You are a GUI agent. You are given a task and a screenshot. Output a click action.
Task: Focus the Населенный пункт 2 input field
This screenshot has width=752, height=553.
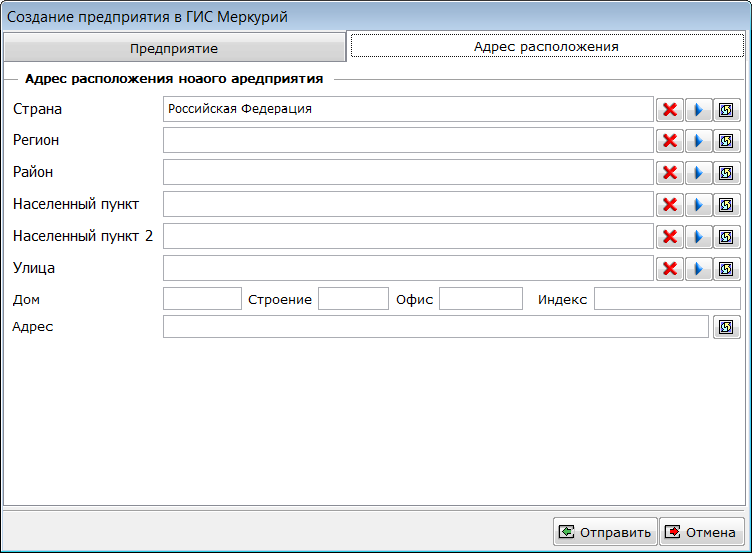(x=408, y=236)
